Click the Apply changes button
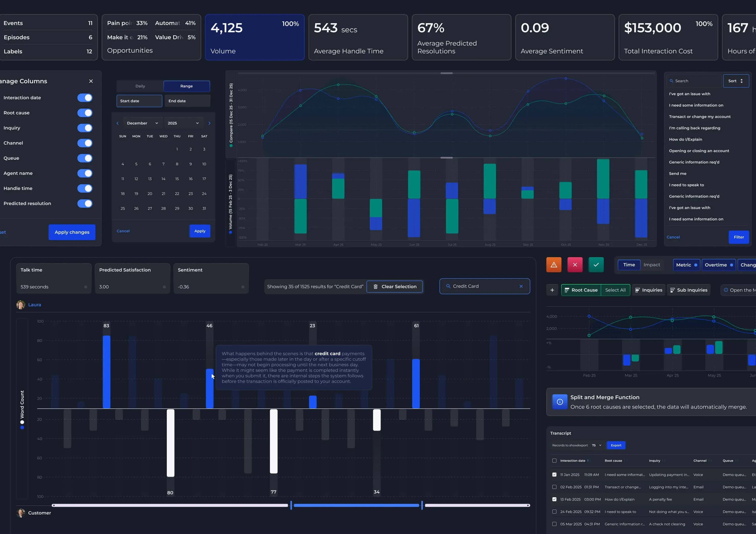The image size is (756, 534). click(x=72, y=232)
